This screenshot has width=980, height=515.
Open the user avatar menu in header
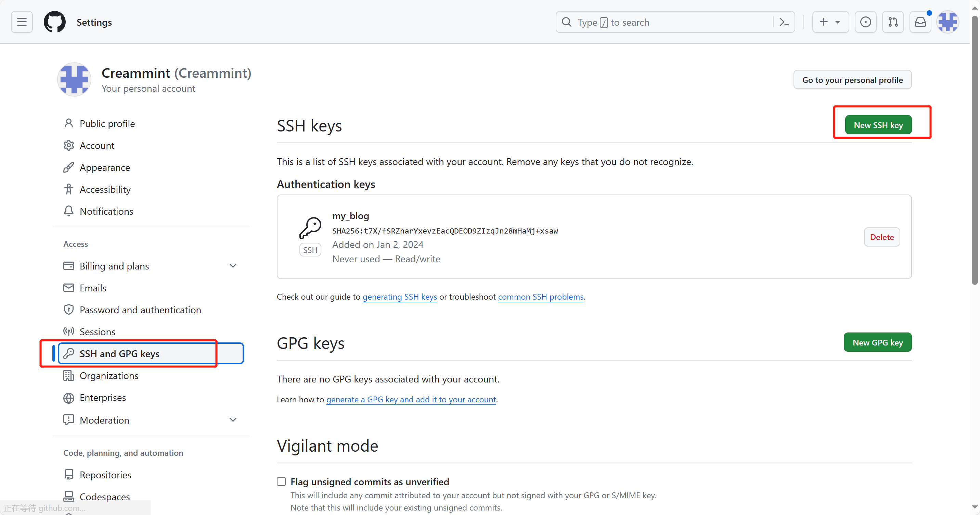pos(947,22)
